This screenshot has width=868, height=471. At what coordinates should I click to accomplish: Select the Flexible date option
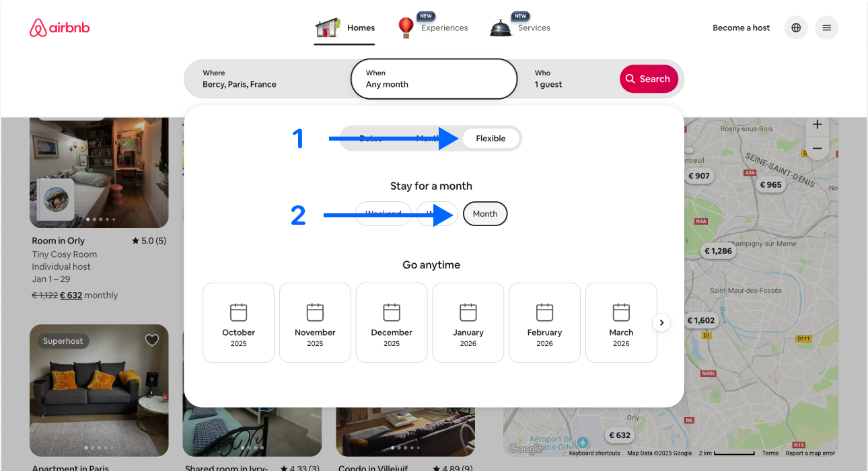pos(491,139)
